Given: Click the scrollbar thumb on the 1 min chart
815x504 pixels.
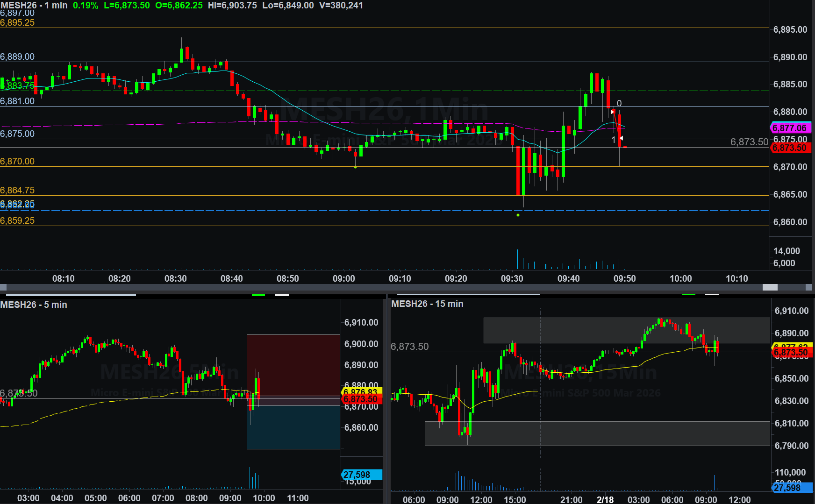Looking at the screenshot, I should pyautogui.click(x=770, y=287).
